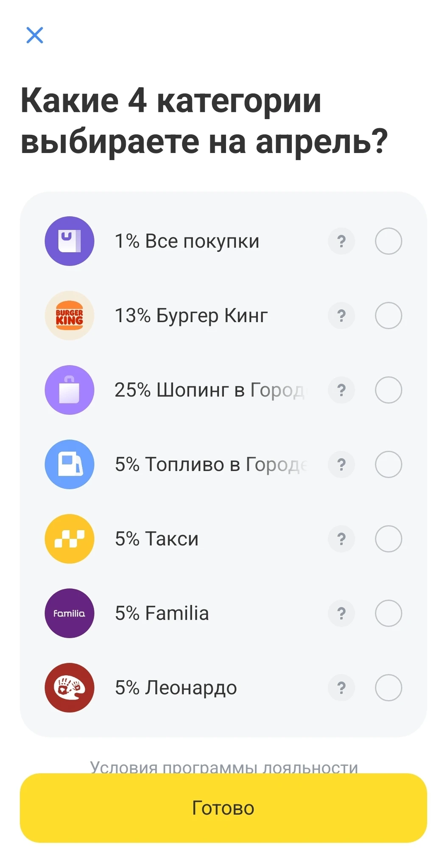Tap the blue fuel pump icon
Viewport: 447px width, 868px height.
click(70, 465)
